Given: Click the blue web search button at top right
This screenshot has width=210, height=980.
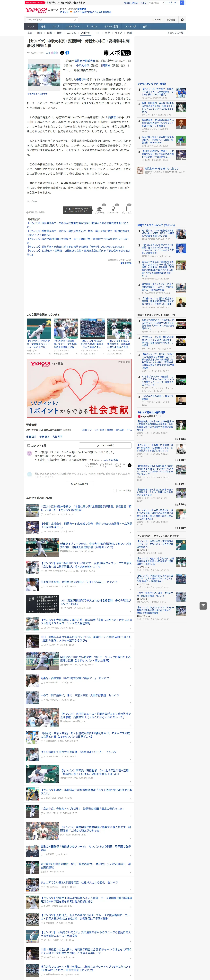Looking at the screenshot, I should [x=182, y=3].
